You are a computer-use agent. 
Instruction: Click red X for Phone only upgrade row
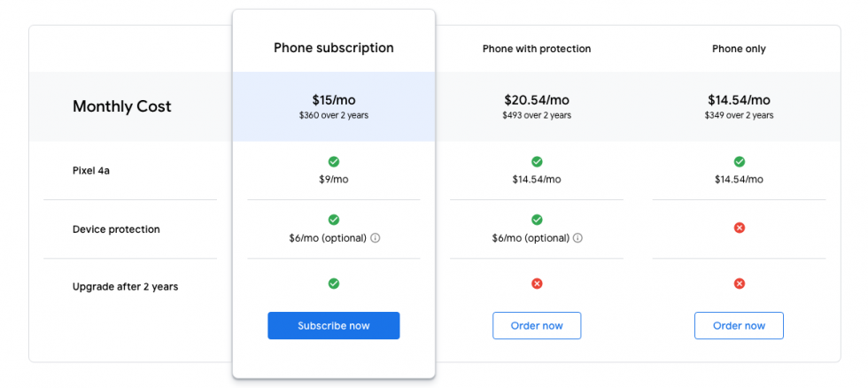[740, 283]
